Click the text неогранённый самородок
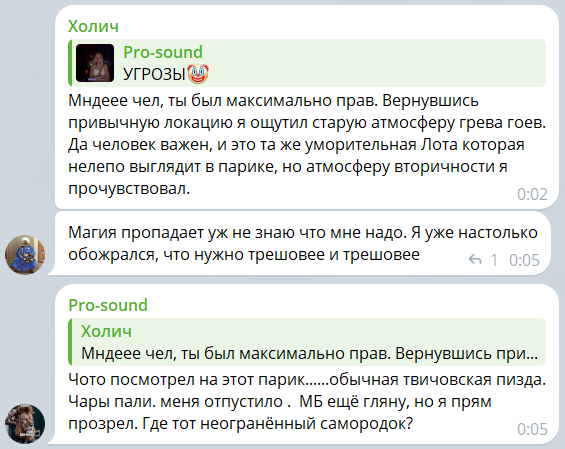 point(306,423)
